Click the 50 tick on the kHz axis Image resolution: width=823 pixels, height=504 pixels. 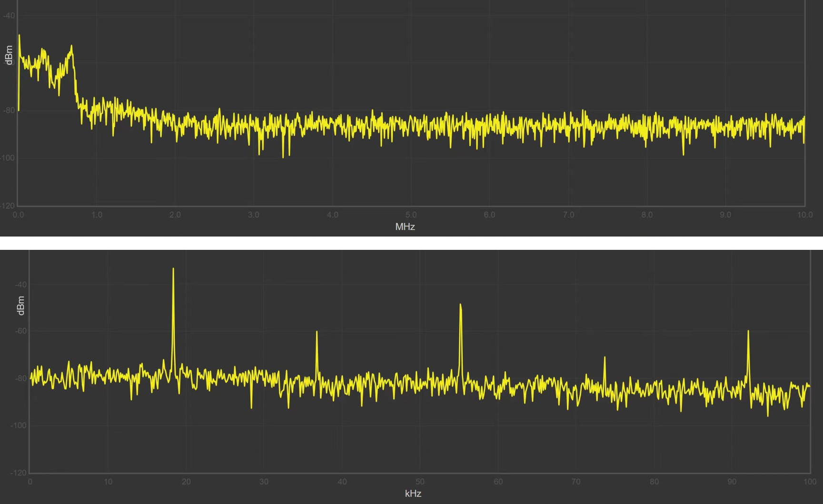420,482
